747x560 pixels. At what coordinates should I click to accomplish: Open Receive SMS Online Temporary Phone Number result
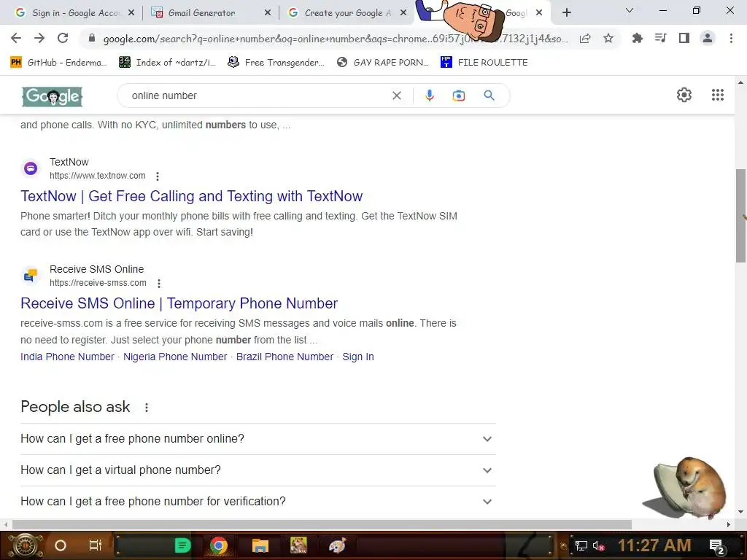(x=179, y=303)
